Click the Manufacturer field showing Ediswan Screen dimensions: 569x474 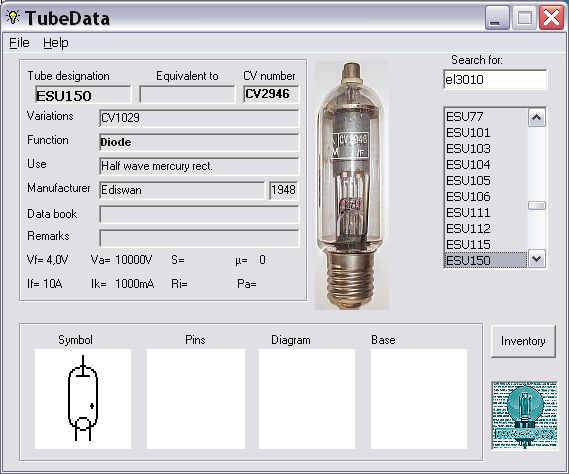182,190
